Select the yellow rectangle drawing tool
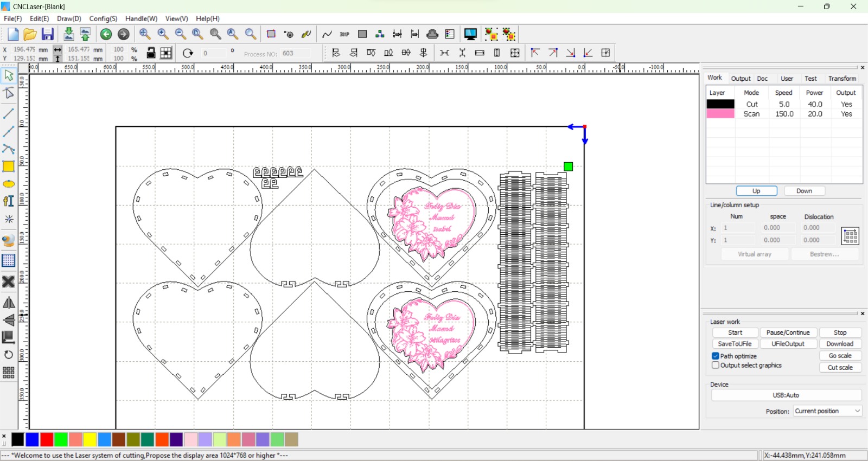Image resolution: width=868 pixels, height=461 pixels. tap(9, 167)
